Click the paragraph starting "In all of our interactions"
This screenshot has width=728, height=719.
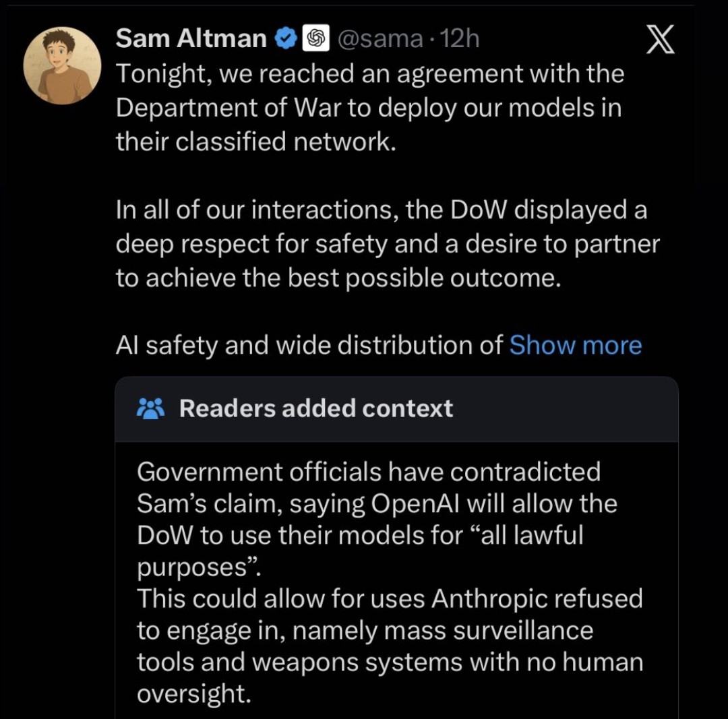point(387,244)
